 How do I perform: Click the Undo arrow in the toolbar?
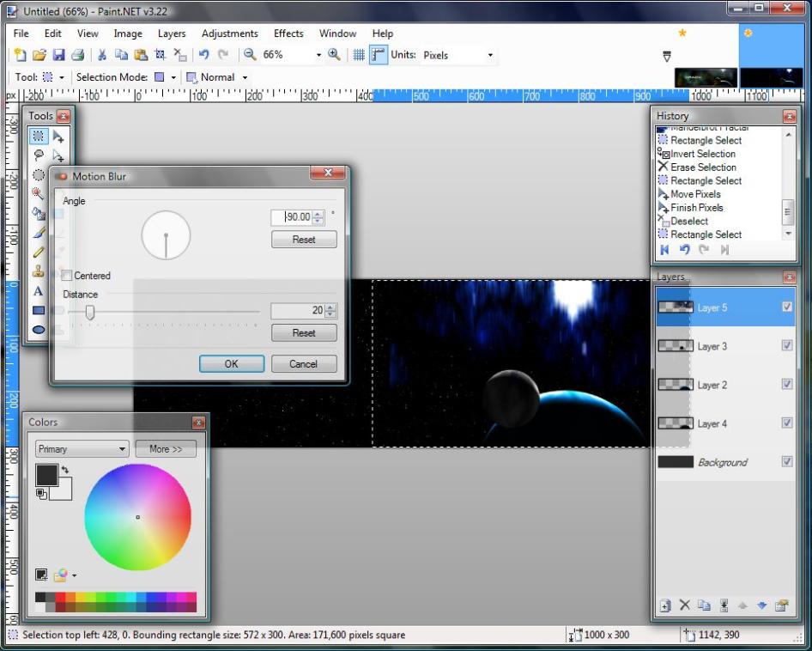pyautogui.click(x=203, y=55)
